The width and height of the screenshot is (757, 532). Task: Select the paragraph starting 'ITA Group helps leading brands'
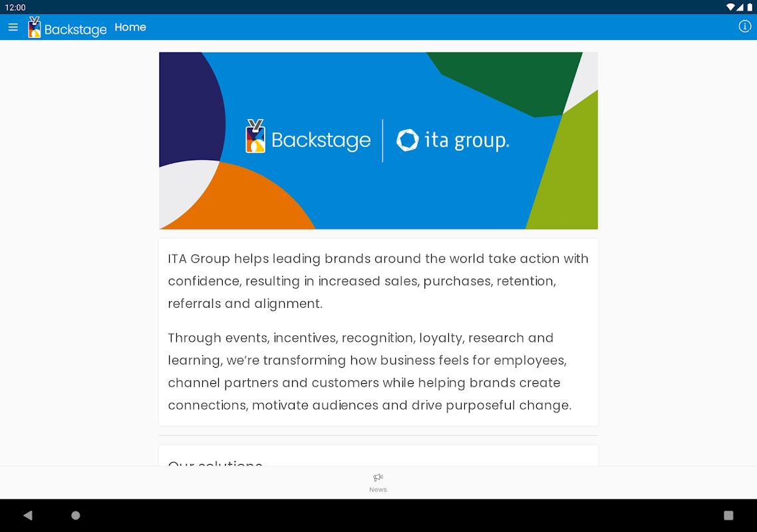click(x=378, y=281)
